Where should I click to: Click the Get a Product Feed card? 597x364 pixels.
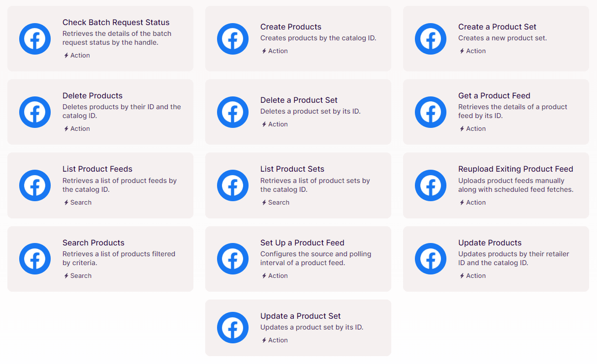click(x=496, y=112)
